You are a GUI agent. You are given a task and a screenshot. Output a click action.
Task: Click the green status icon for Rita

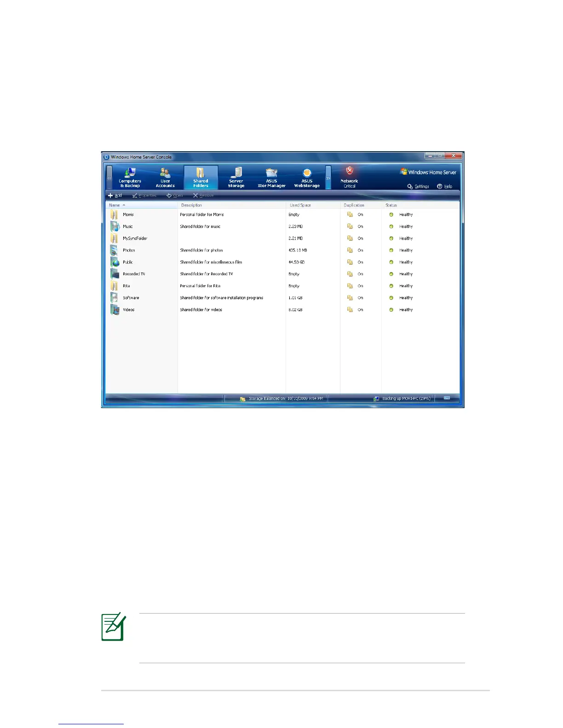pyautogui.click(x=391, y=286)
